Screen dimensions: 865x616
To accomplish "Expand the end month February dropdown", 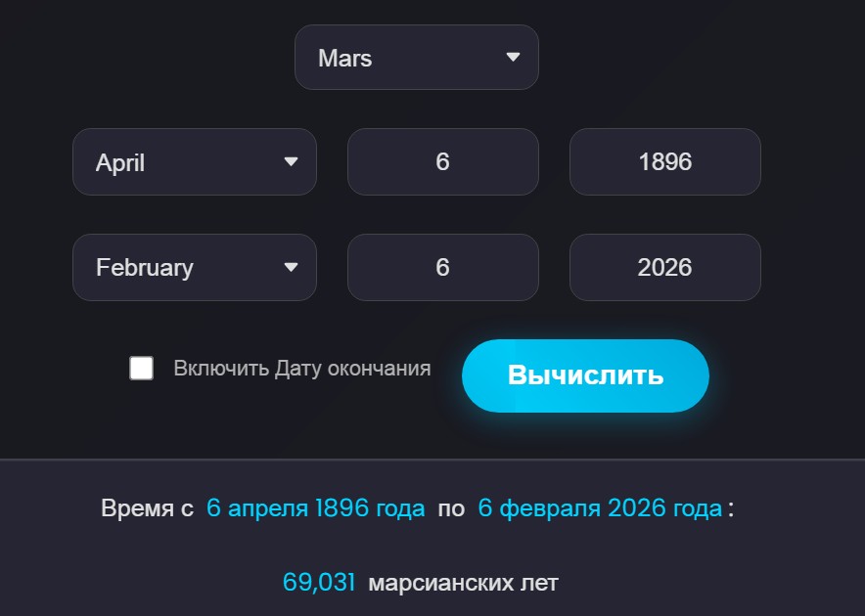I will [x=194, y=267].
